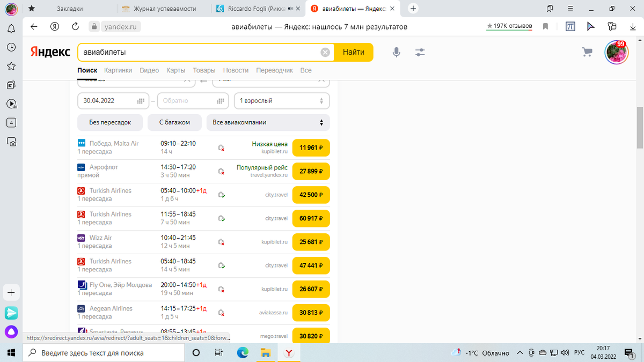
Task: Switch to Закладки browser tab
Action: tap(70, 9)
